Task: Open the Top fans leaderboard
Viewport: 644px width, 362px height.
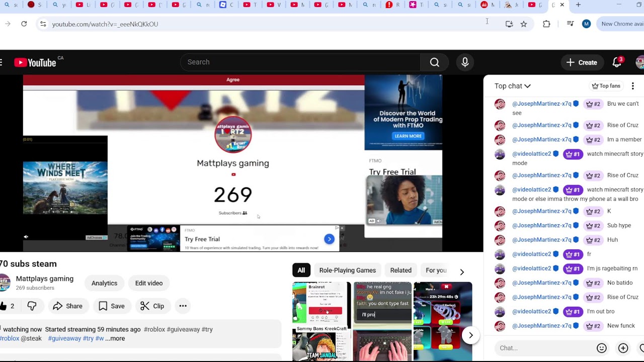Action: click(x=606, y=86)
